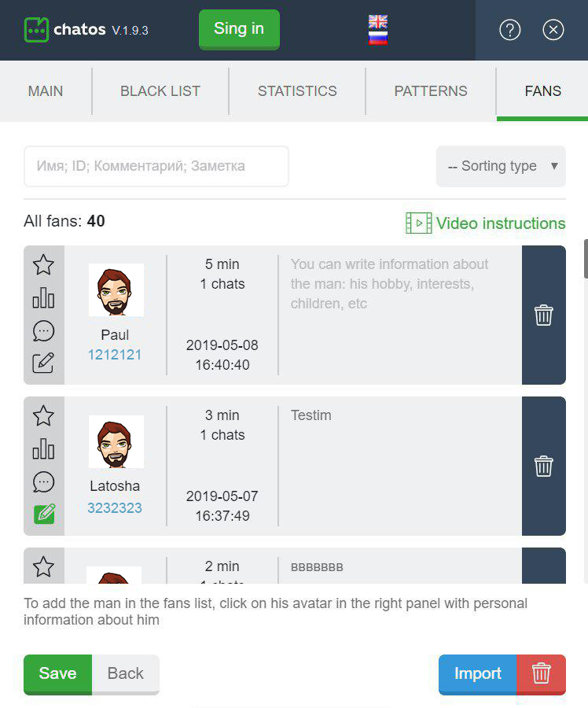Click the green Sing in button
Screen dimensions: 588x708
click(239, 29)
